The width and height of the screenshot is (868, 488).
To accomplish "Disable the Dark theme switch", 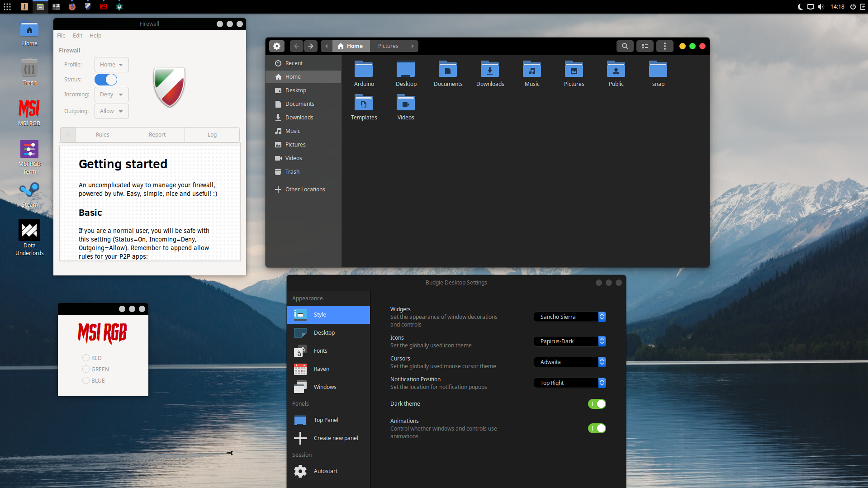I will click(x=597, y=404).
